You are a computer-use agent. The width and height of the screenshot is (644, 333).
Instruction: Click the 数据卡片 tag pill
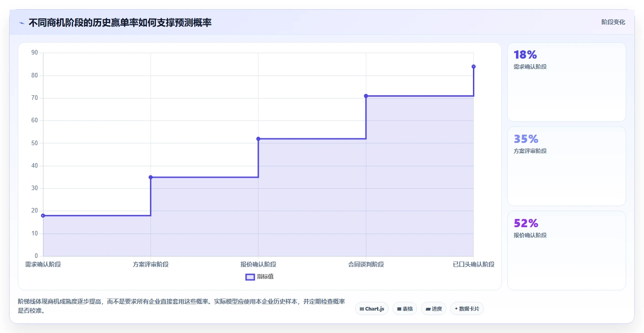click(467, 309)
